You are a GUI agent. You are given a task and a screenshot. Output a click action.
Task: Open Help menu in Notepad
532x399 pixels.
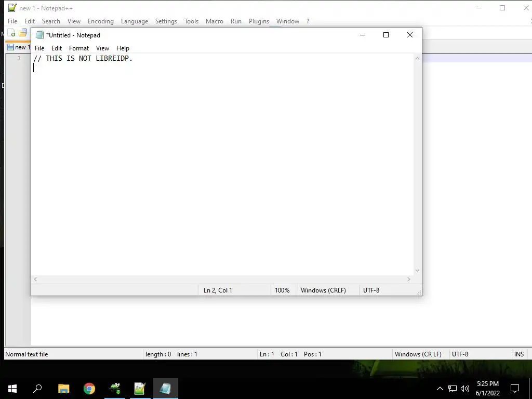click(x=123, y=48)
